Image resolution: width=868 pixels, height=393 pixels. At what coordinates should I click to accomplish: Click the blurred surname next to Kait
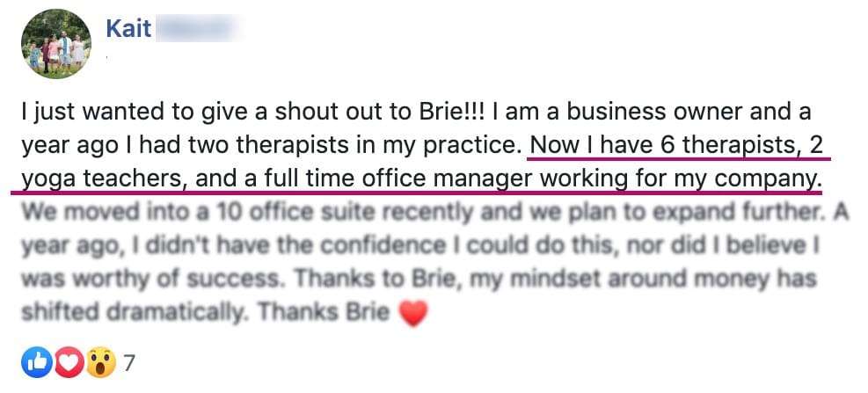click(x=194, y=29)
